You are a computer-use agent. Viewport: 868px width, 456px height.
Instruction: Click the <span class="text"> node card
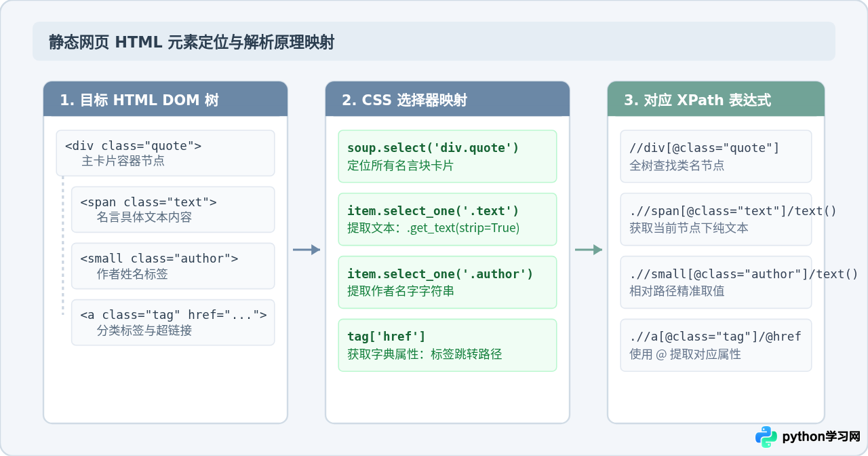[x=173, y=210]
